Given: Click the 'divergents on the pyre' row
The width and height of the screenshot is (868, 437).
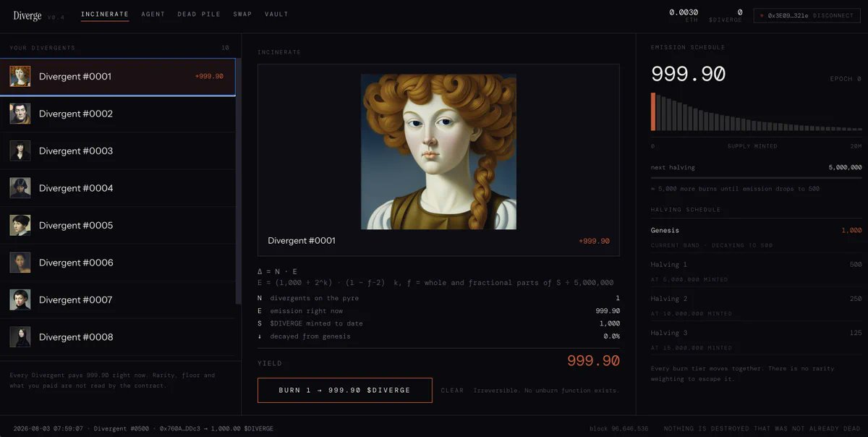Looking at the screenshot, I should click(438, 298).
